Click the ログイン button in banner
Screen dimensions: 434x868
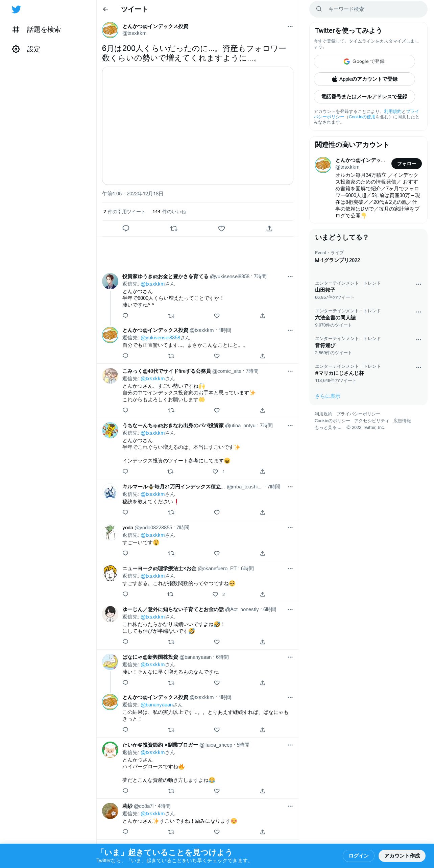click(x=358, y=856)
